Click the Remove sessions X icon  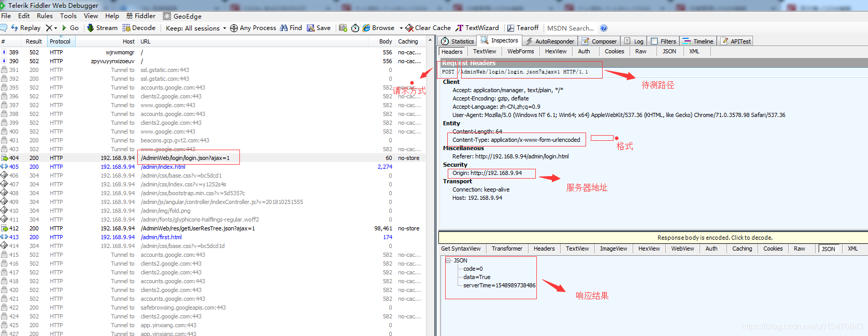coord(49,28)
